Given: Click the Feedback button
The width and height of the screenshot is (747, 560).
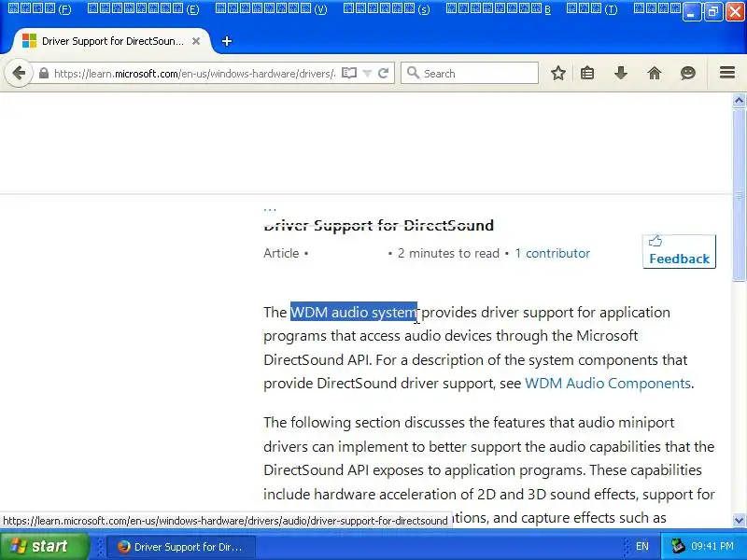Looking at the screenshot, I should pos(679,251).
